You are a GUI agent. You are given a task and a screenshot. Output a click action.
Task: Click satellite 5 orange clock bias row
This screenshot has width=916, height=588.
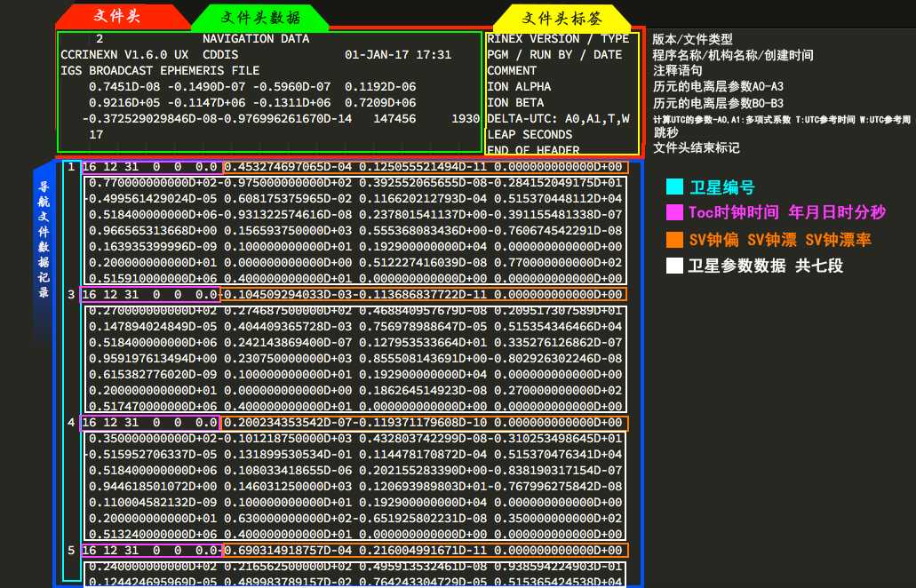tap(426, 550)
